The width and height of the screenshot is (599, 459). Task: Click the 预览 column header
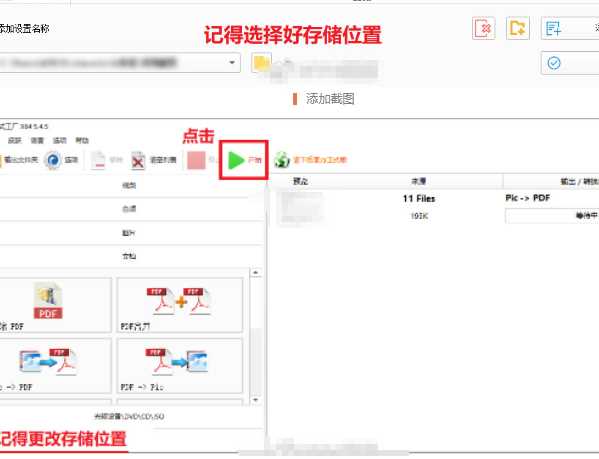[x=301, y=181]
